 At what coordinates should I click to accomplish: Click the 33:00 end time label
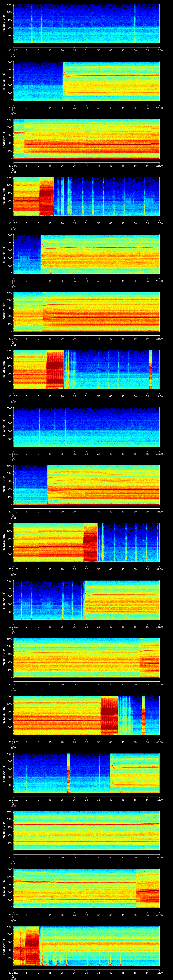click(x=159, y=627)
